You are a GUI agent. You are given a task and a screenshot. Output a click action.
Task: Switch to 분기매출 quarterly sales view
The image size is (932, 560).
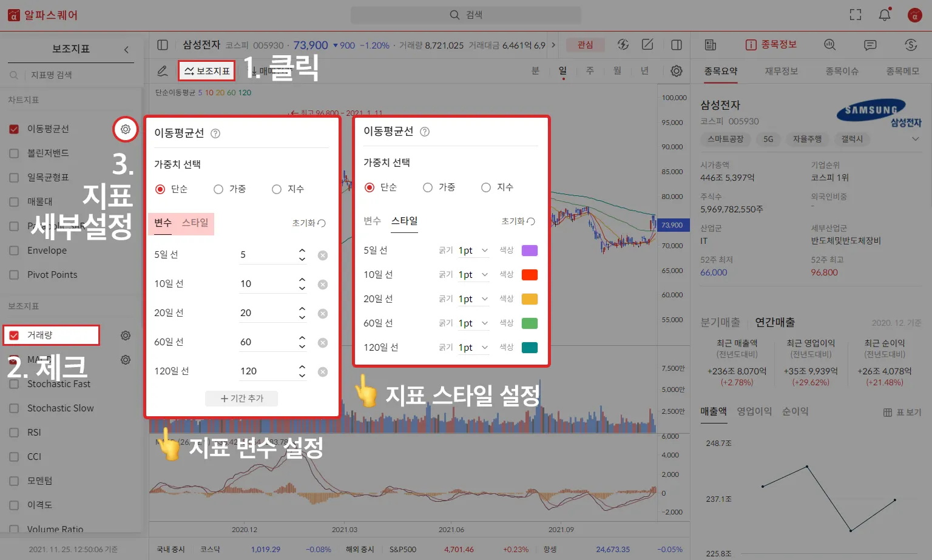[x=720, y=322]
